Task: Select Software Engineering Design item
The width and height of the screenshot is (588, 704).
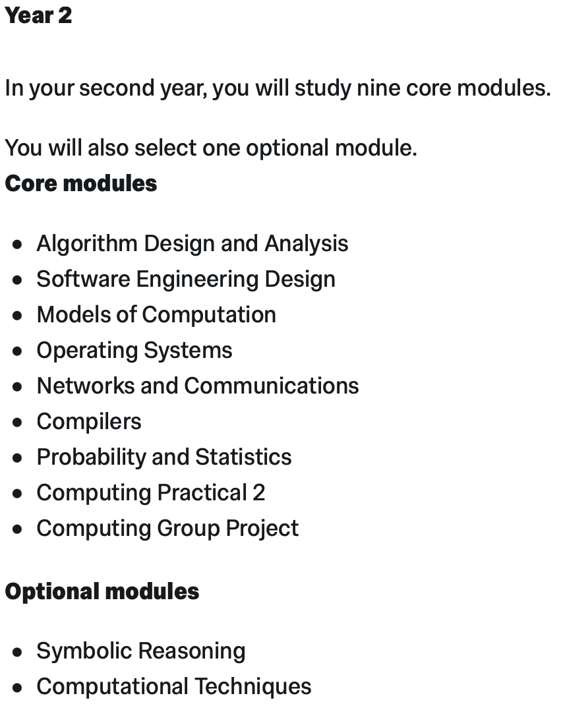Action: (186, 279)
